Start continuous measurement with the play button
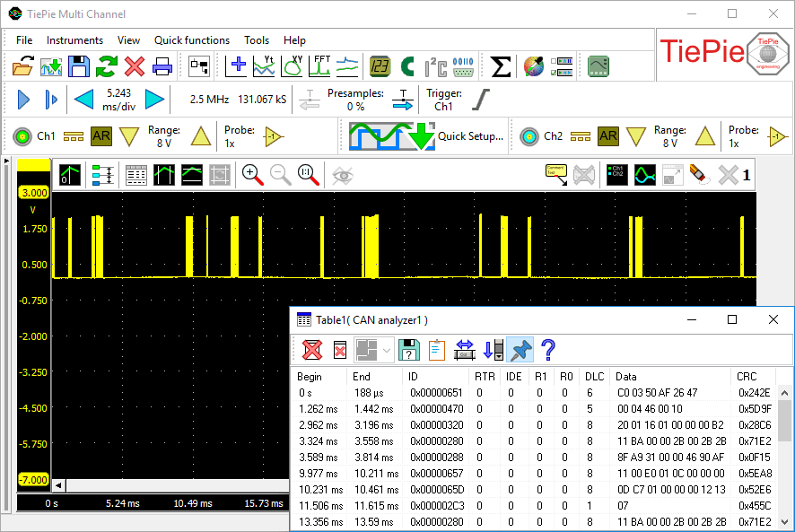 tap(24, 100)
